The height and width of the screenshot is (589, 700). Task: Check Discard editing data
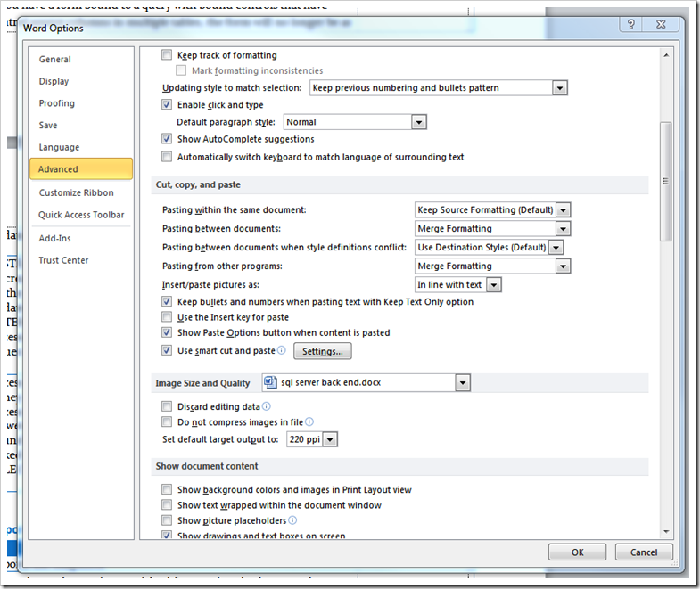pos(167,406)
